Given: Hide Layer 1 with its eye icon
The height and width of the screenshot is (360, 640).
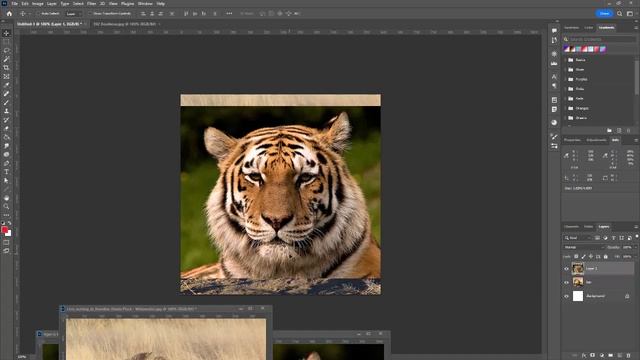Looking at the screenshot, I should 566,269.
